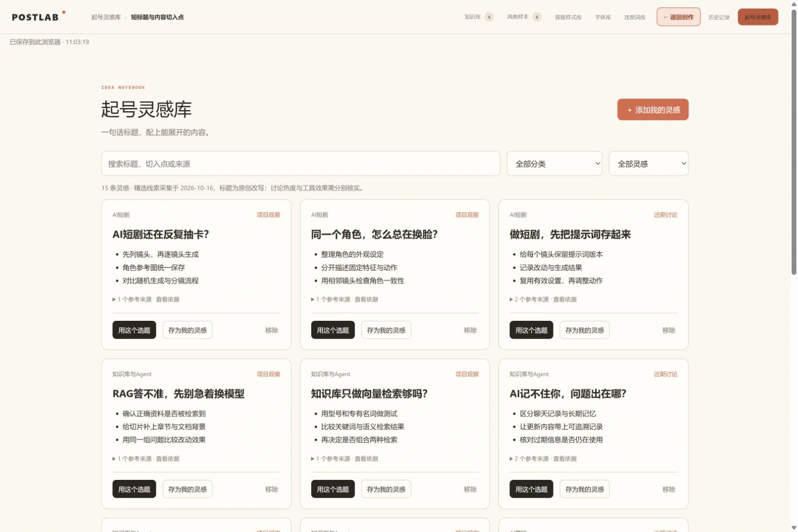This screenshot has height=532, width=798.
Task: Save 'RAG答不准,先别急着换模型' as my inspiration
Action: (x=188, y=489)
